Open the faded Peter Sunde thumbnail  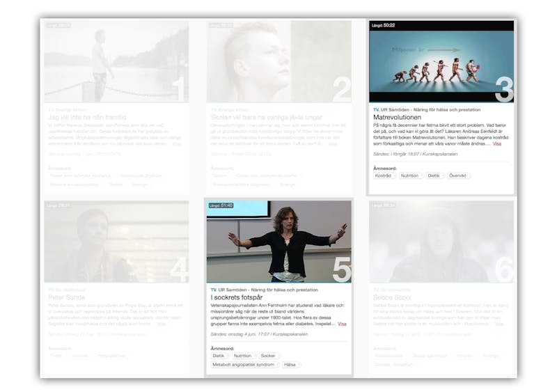pyautogui.click(x=116, y=242)
